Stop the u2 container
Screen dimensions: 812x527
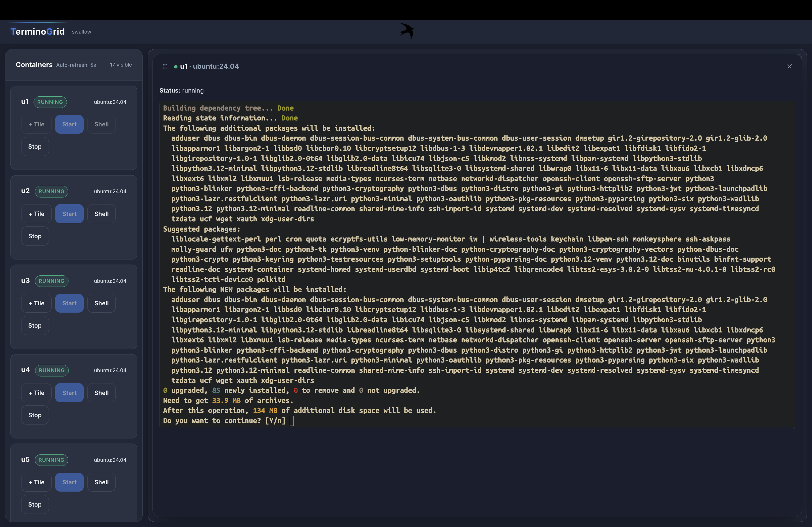[35, 236]
